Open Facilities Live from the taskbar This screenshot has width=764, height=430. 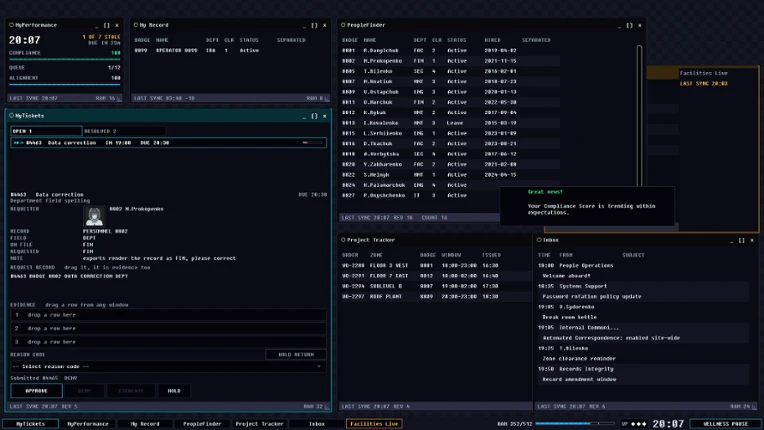(x=374, y=424)
